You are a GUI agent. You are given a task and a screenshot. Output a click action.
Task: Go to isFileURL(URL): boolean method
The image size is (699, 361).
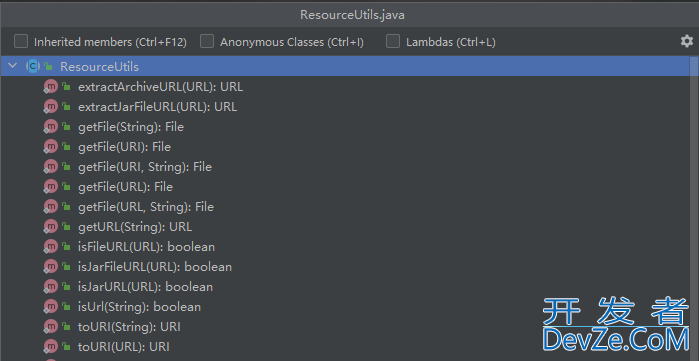click(146, 247)
